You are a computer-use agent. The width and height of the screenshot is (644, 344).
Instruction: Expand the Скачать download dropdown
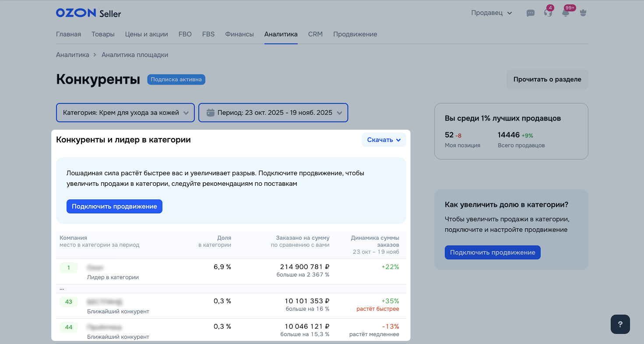coord(384,140)
